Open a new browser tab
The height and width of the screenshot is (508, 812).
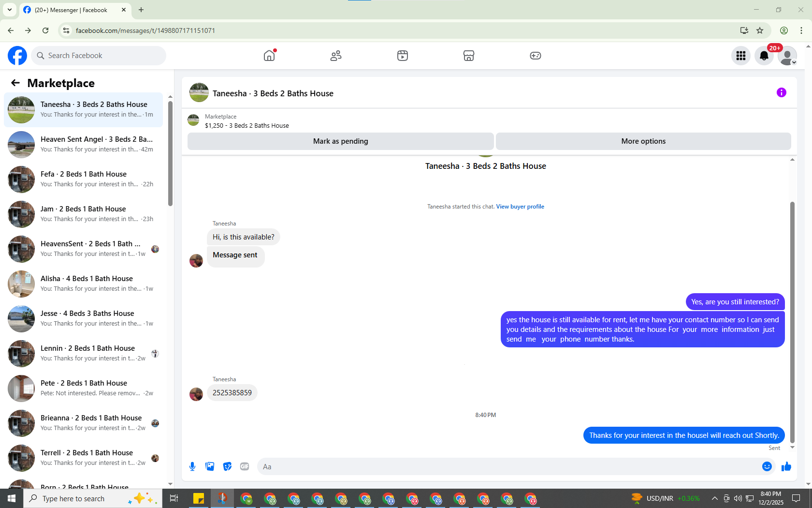(x=141, y=10)
